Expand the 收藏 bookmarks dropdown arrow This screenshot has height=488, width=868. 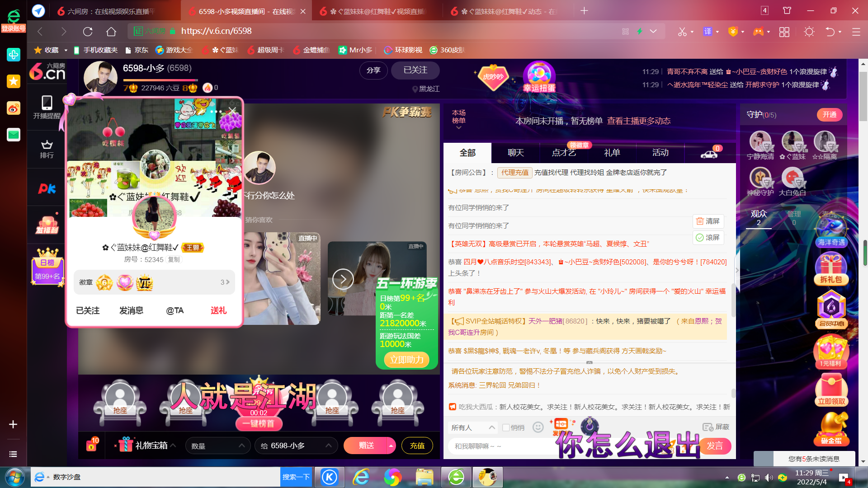coord(66,50)
